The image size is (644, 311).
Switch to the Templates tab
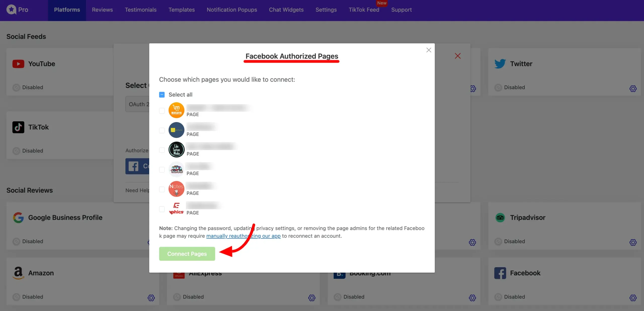tap(181, 10)
